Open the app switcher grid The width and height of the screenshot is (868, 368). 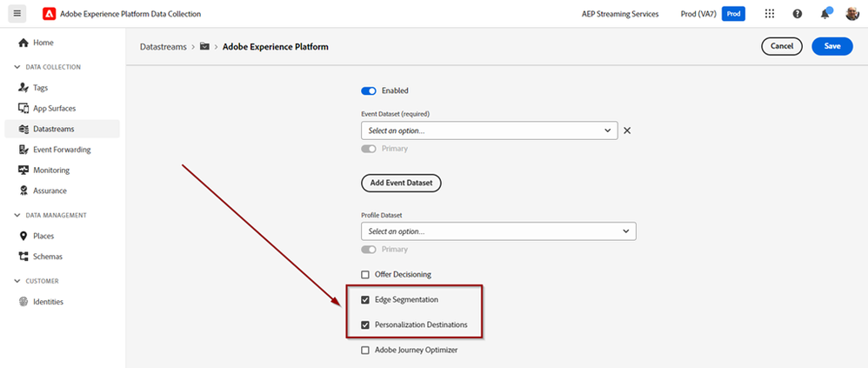[x=769, y=14]
